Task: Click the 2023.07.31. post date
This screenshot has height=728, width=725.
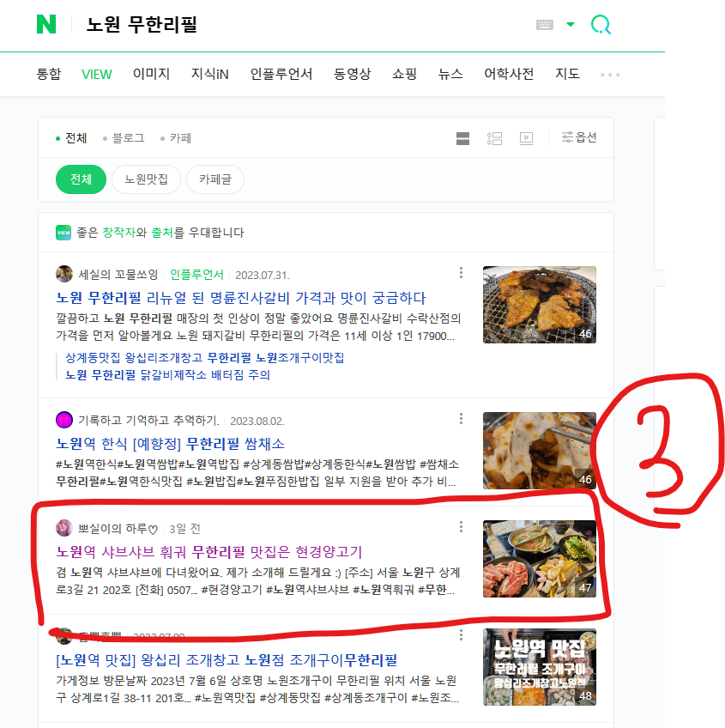Action: 263,276
